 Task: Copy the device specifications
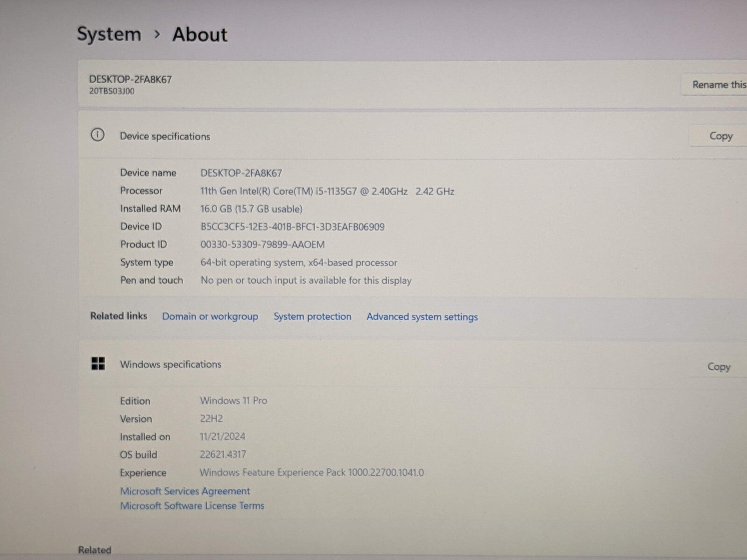(720, 136)
